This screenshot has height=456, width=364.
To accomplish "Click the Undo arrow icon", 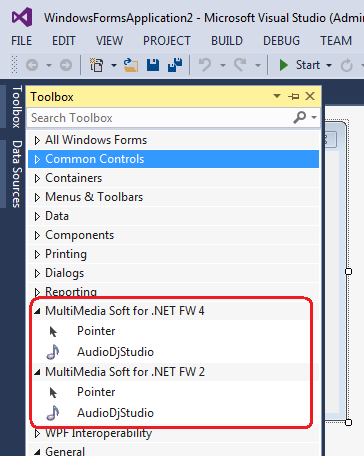I will pos(205,65).
